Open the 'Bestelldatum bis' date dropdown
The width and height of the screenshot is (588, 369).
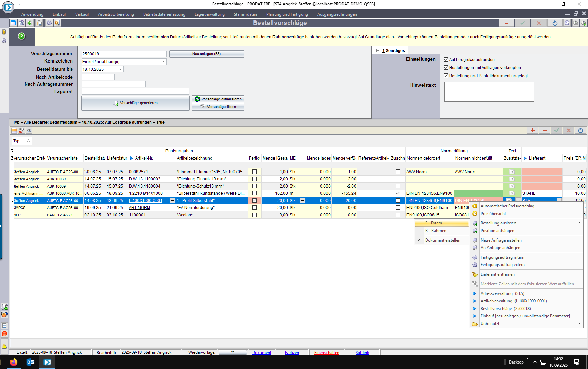click(120, 69)
